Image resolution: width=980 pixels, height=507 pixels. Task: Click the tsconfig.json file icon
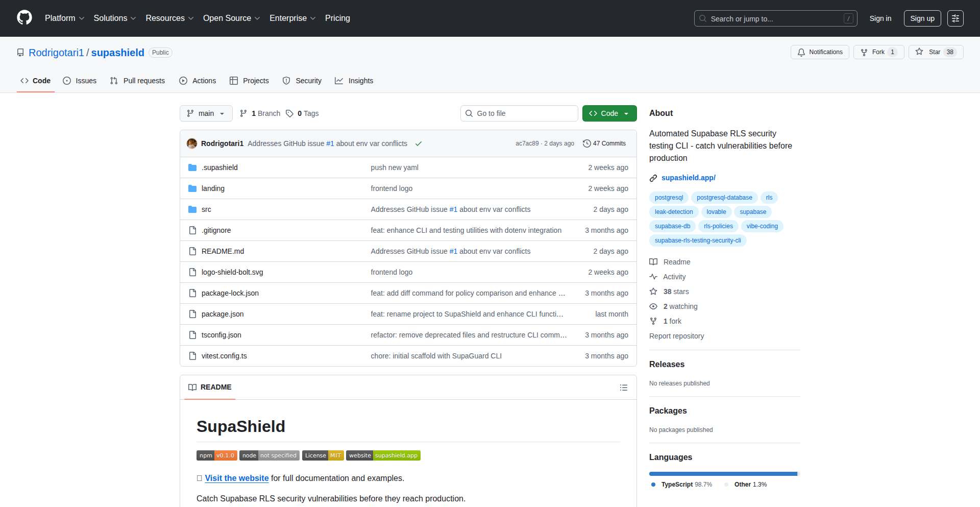[192, 335]
